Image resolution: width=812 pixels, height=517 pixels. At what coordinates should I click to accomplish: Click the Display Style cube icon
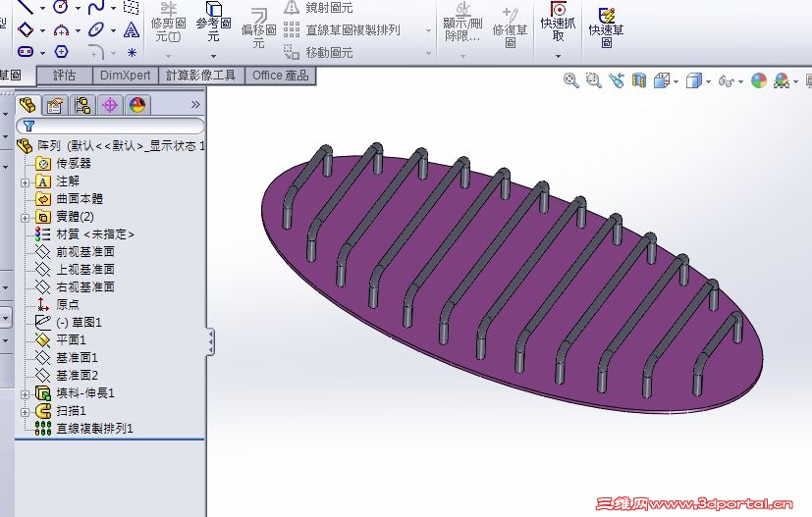pyautogui.click(x=693, y=80)
